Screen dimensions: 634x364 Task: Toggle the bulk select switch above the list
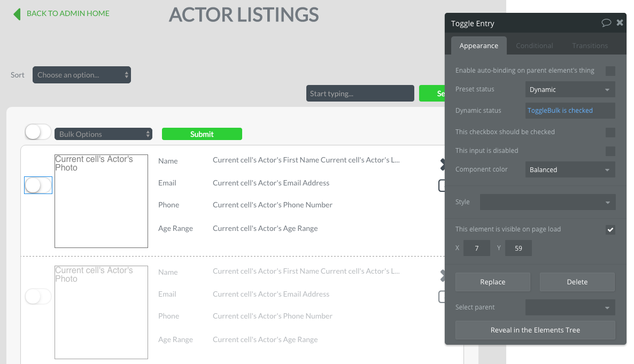(37, 132)
